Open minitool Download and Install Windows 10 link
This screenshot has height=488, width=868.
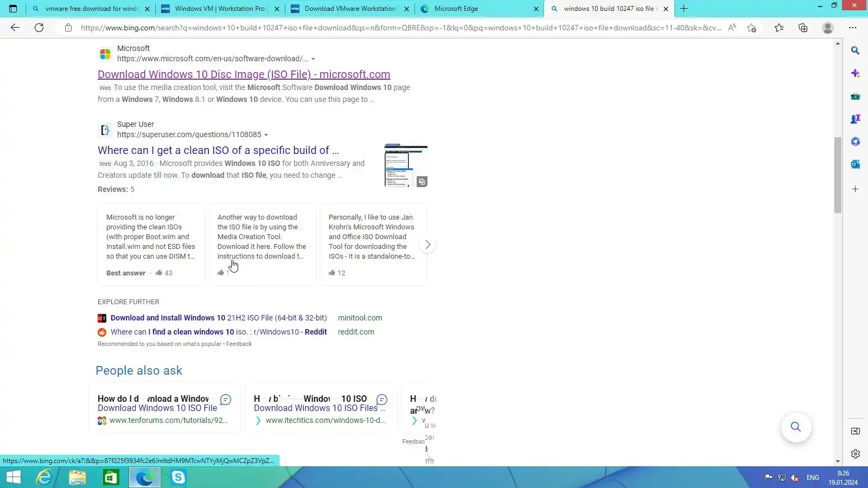(x=219, y=318)
